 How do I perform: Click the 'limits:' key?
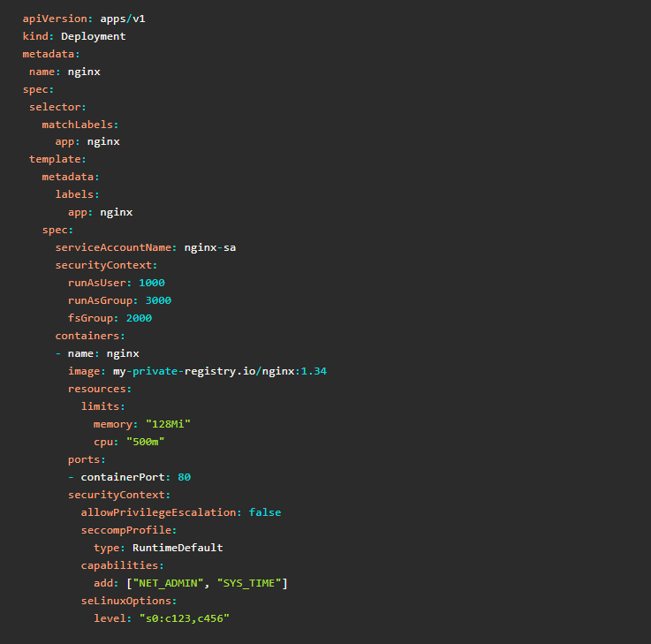[x=103, y=406]
